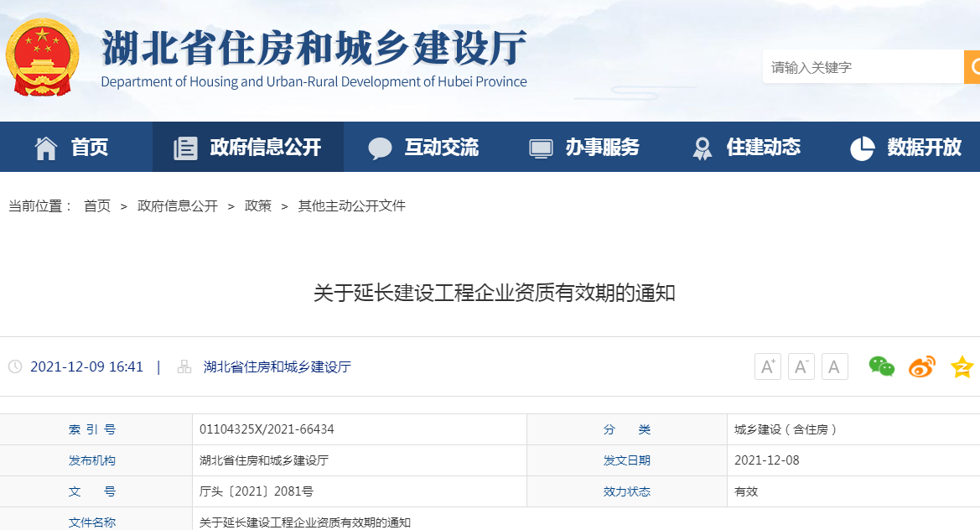Click the home icon beside 首页
This screenshot has width=980, height=530.
coord(46,148)
